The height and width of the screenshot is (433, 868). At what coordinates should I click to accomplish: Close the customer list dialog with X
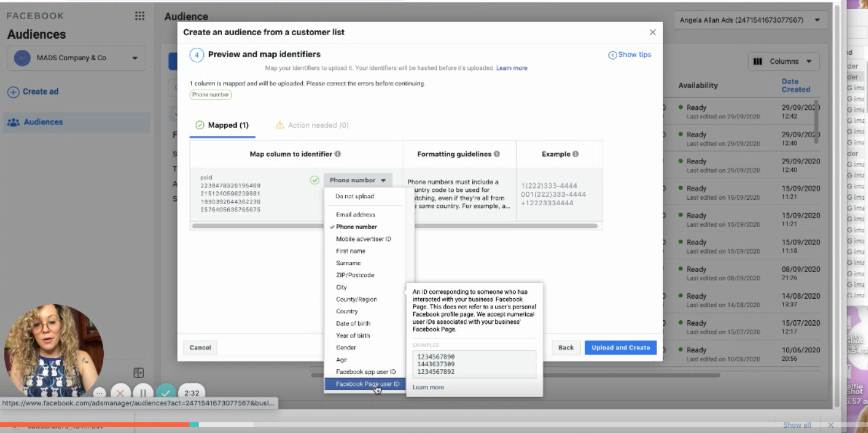[652, 32]
